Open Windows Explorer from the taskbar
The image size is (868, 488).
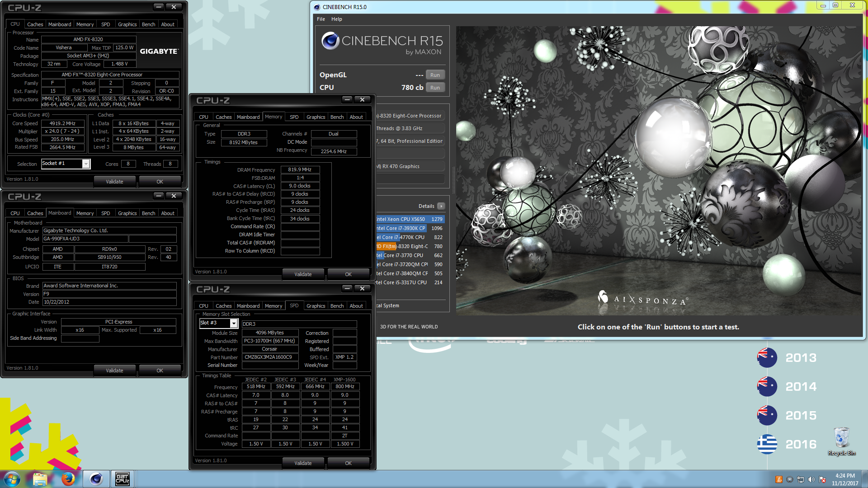40,479
